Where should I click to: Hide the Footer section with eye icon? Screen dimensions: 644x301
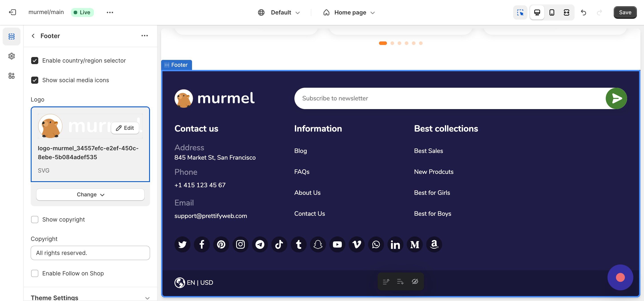pyautogui.click(x=415, y=281)
